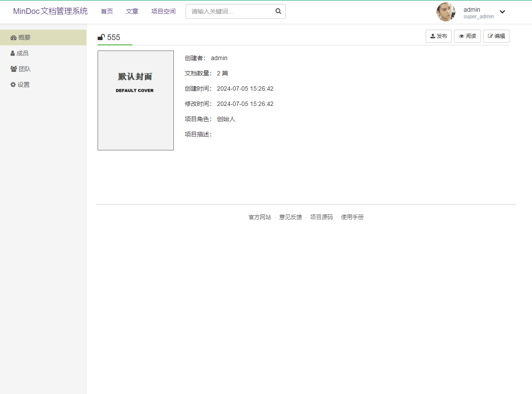
Task: Open the 官方网站 footer link
Action: pyautogui.click(x=260, y=217)
